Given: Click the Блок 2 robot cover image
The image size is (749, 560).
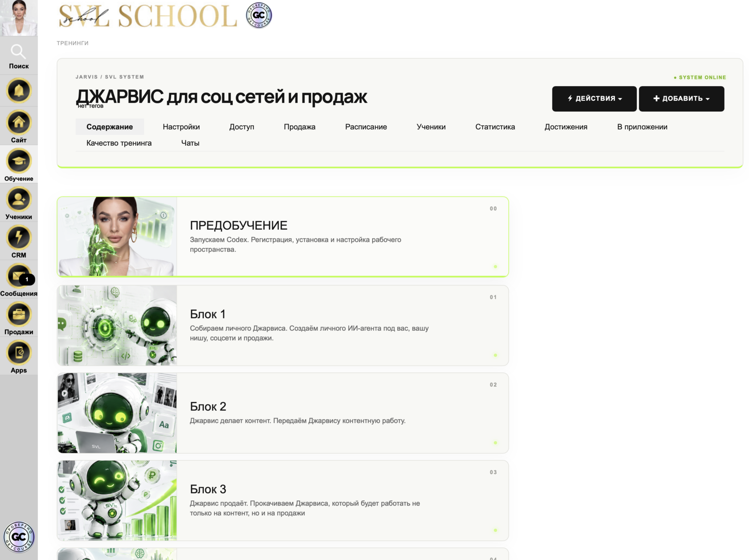Looking at the screenshot, I should click(117, 413).
